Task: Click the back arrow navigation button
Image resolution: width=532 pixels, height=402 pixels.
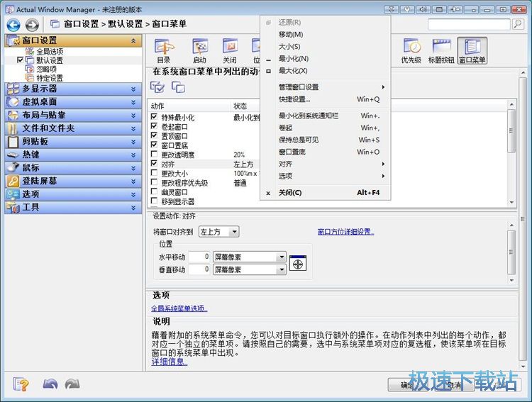Action: (x=13, y=24)
